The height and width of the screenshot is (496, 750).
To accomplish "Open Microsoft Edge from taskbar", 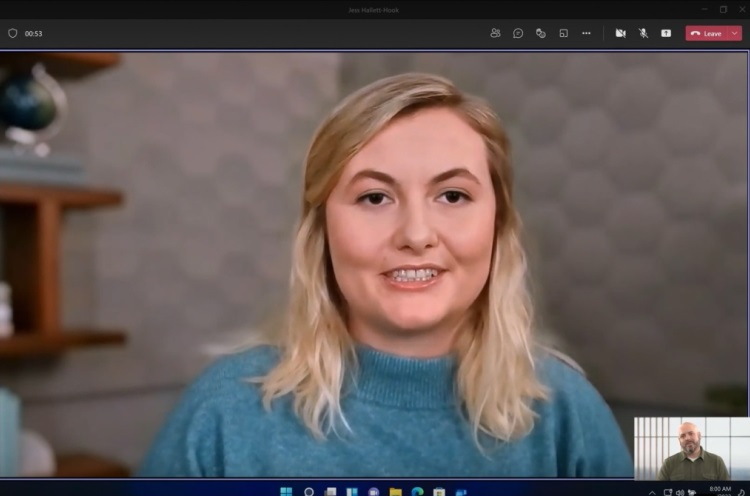I will click(x=418, y=491).
